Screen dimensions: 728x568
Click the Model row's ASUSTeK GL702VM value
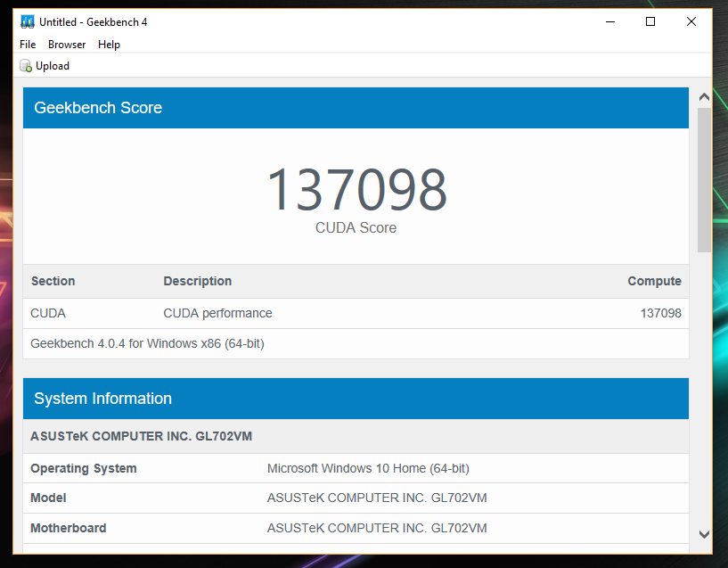(x=377, y=498)
